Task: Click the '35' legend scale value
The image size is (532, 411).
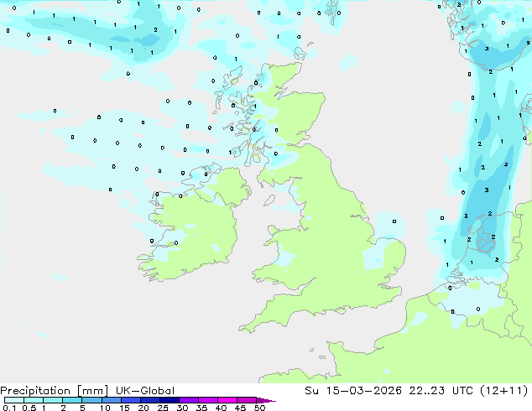Action: pyautogui.click(x=201, y=408)
